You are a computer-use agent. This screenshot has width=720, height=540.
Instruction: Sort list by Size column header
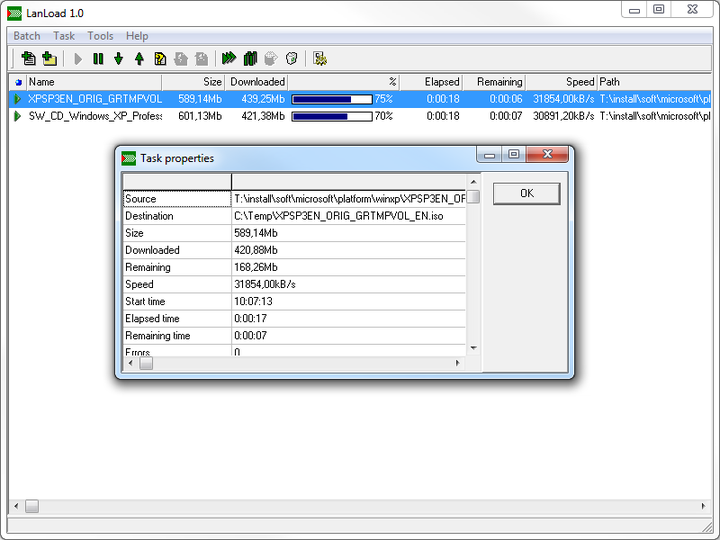click(193, 82)
